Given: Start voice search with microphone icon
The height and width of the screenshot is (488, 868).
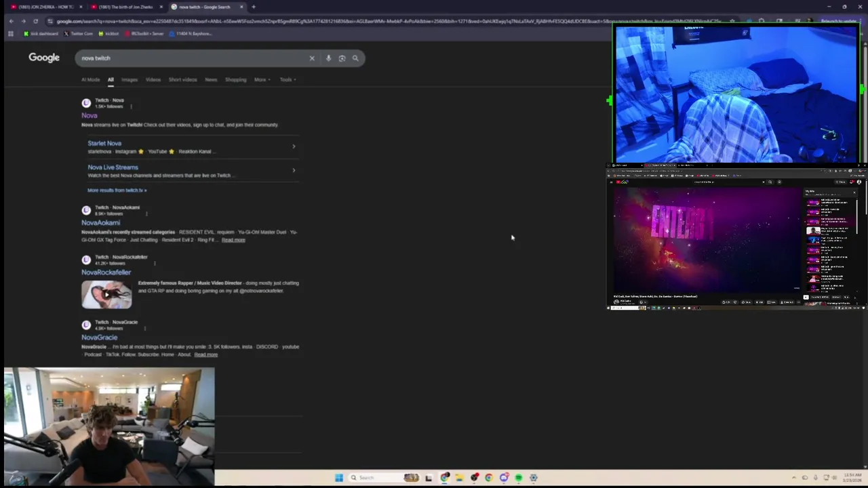Looking at the screenshot, I should click(x=328, y=58).
